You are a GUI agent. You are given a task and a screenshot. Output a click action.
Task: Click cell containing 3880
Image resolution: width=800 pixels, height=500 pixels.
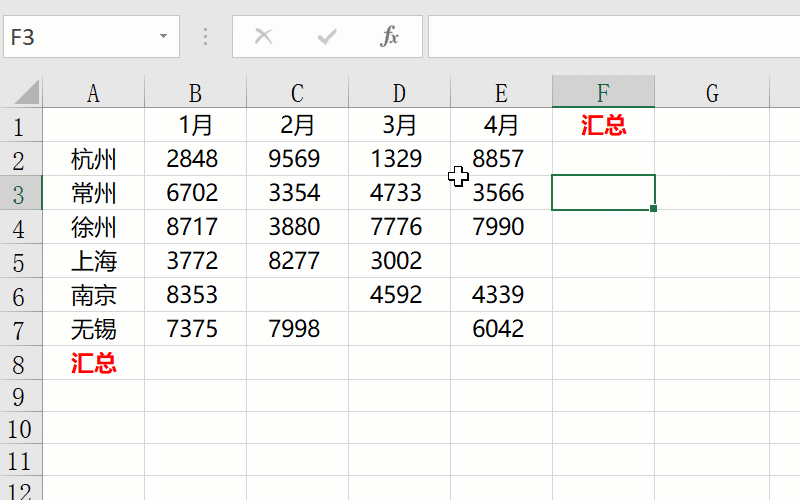tap(297, 227)
